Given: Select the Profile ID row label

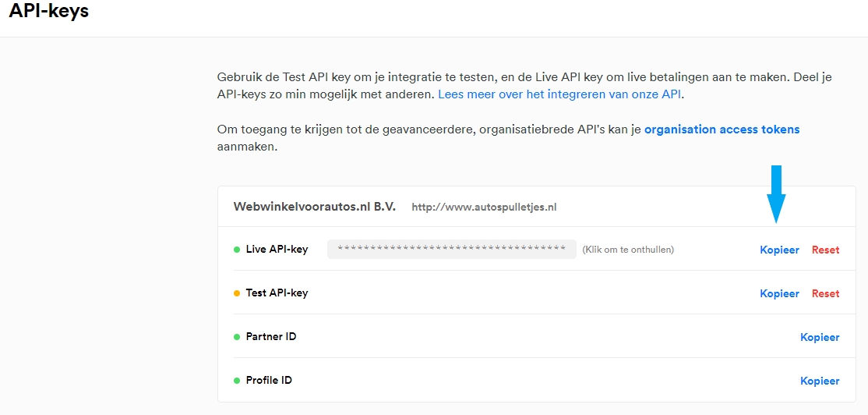Looking at the screenshot, I should click(x=269, y=381).
